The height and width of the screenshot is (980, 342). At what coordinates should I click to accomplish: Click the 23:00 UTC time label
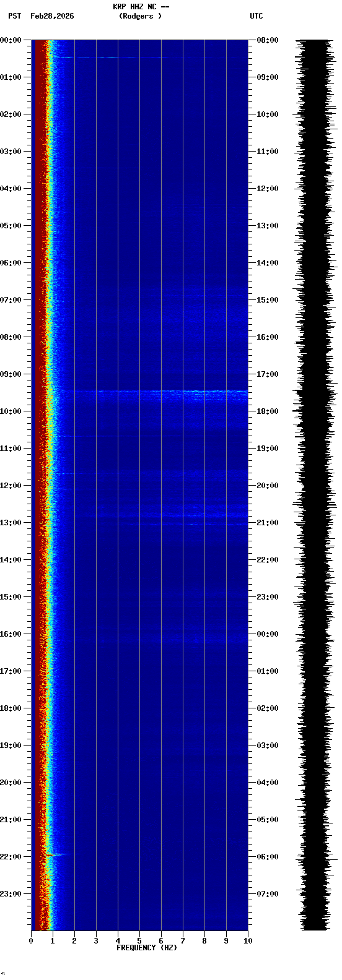[268, 597]
